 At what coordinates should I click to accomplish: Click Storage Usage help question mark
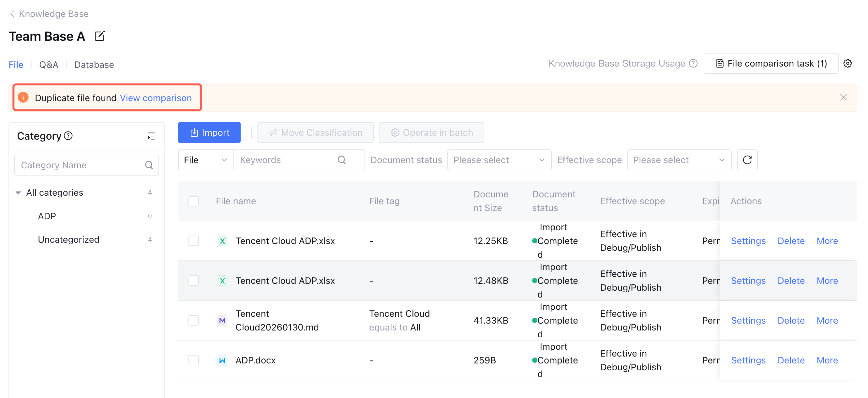(693, 63)
